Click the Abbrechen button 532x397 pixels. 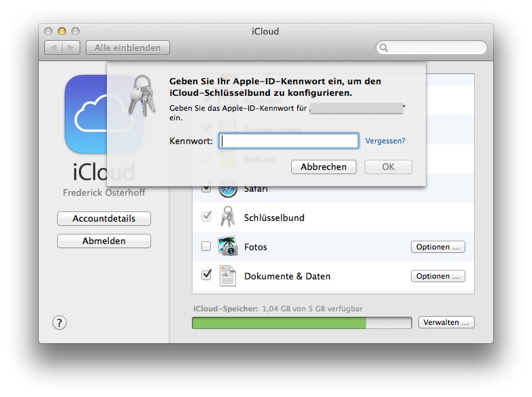click(x=324, y=167)
